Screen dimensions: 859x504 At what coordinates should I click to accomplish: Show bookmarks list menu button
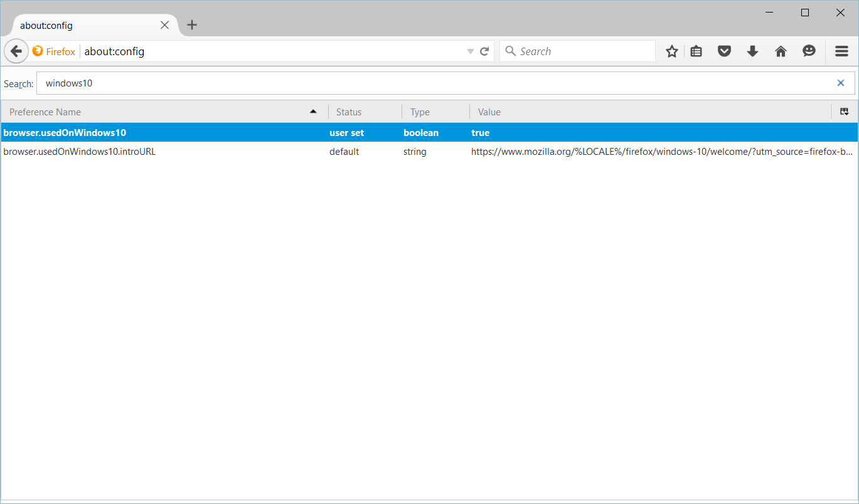(x=696, y=51)
